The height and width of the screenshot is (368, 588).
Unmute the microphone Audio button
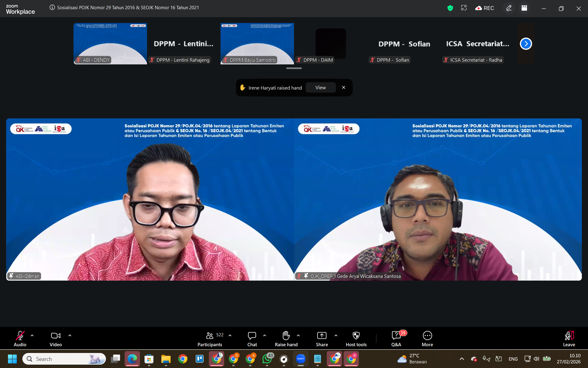point(20,339)
